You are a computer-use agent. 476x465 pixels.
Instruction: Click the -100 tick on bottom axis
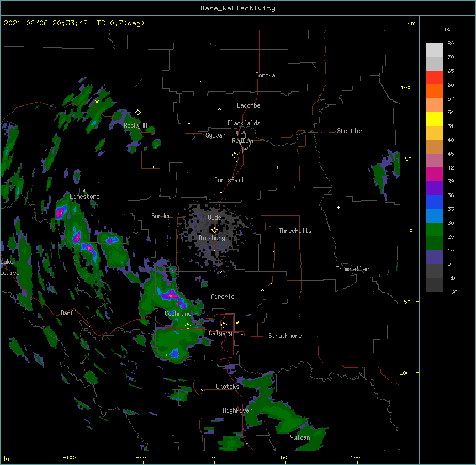pos(69,457)
